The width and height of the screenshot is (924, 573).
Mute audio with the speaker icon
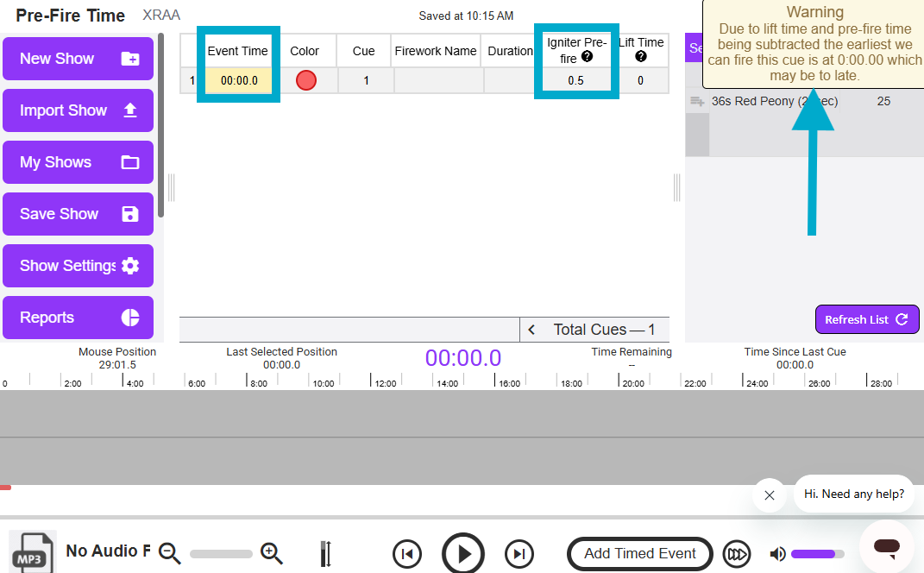tap(778, 554)
